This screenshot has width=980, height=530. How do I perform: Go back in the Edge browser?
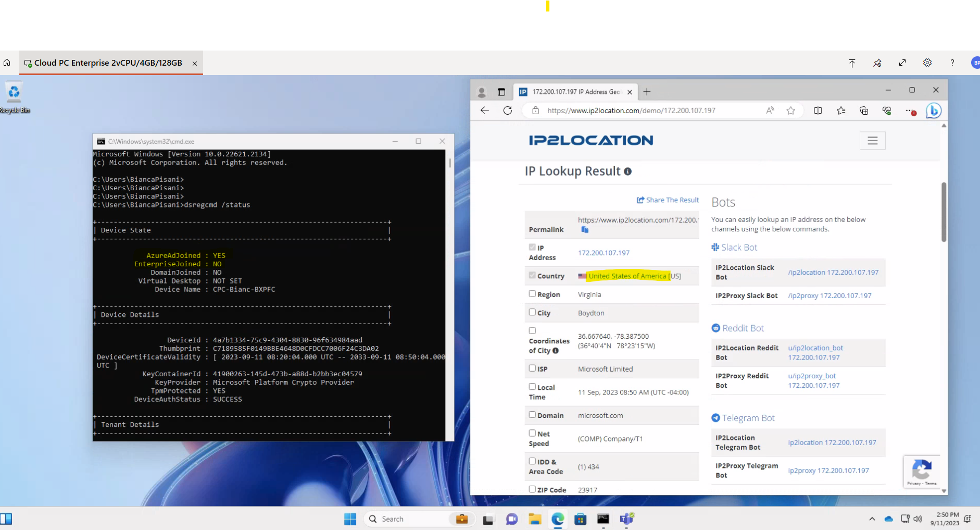pos(485,110)
